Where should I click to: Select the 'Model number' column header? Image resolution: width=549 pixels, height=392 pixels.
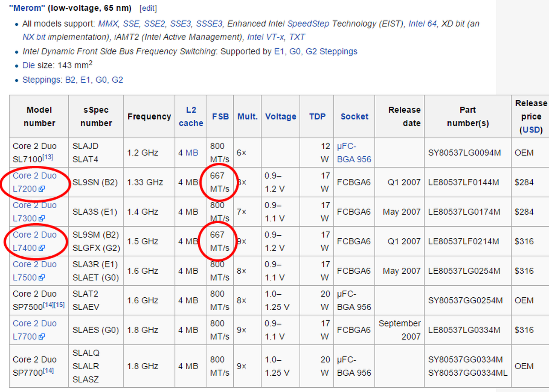pyautogui.click(x=39, y=117)
